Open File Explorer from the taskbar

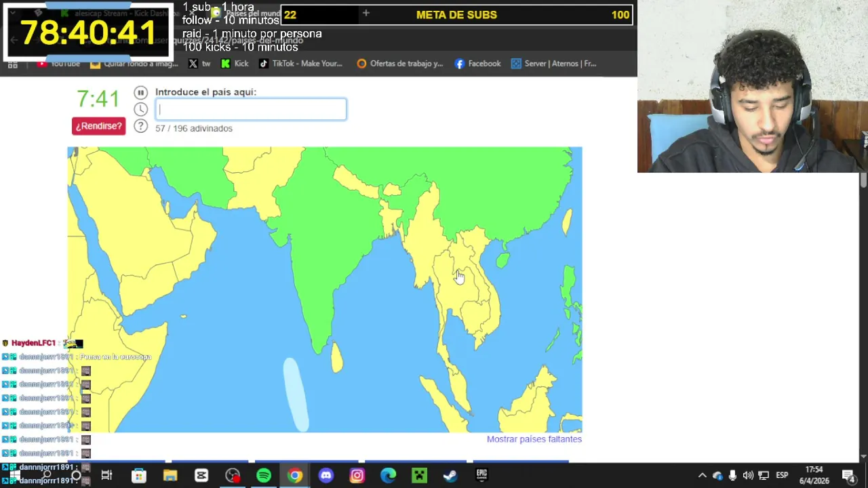170,476
